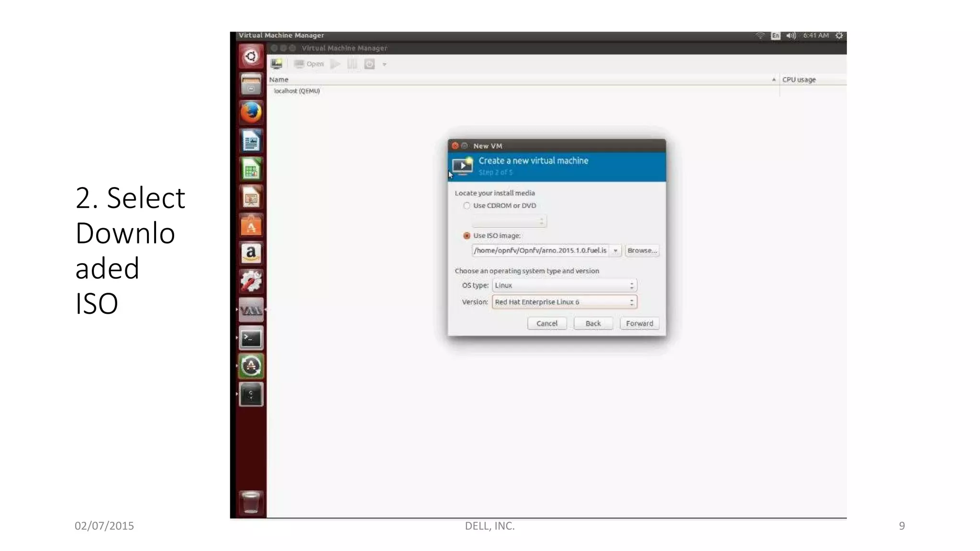This screenshot has height=551, width=980.
Task: Click the Pause toolbar icon
Action: (x=352, y=64)
